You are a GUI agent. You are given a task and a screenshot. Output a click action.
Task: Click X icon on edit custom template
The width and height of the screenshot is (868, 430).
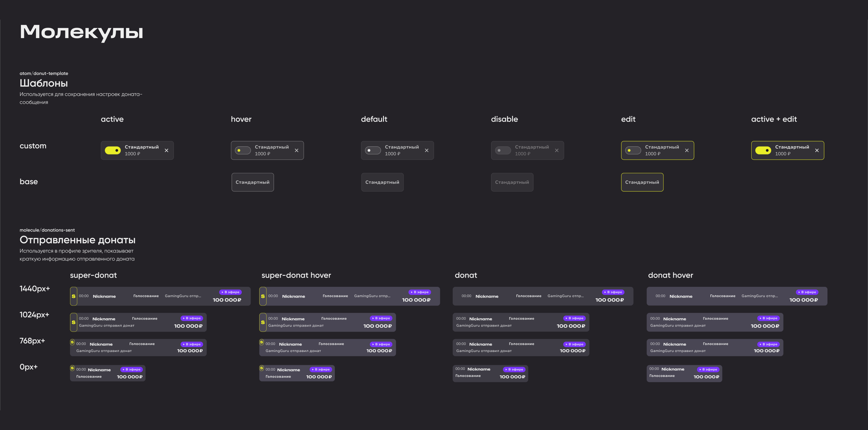(x=687, y=150)
